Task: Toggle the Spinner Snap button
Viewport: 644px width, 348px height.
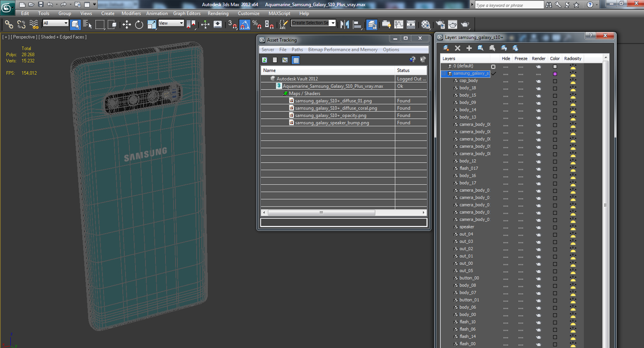Action: [x=269, y=24]
